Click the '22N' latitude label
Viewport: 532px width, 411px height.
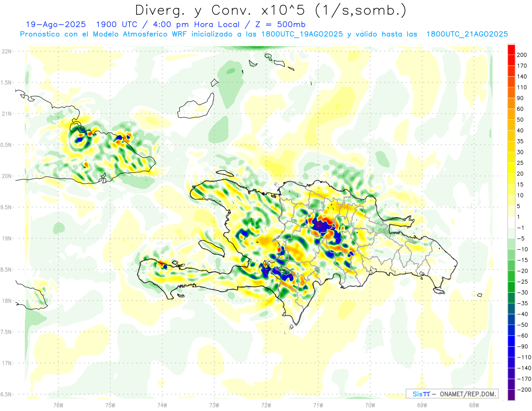pyautogui.click(x=7, y=51)
